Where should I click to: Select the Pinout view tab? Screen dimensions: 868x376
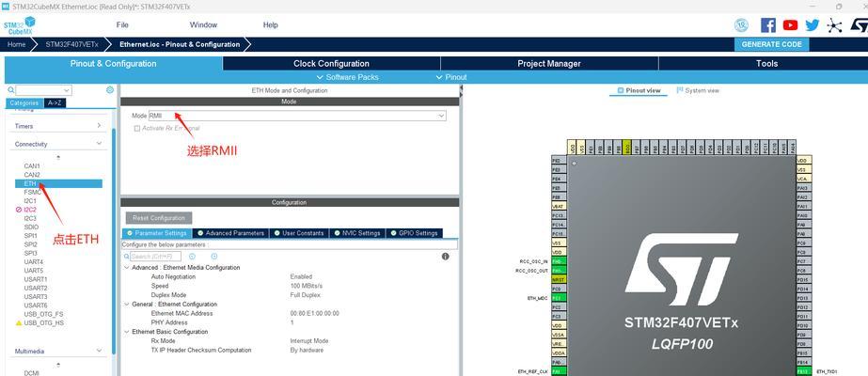click(639, 90)
